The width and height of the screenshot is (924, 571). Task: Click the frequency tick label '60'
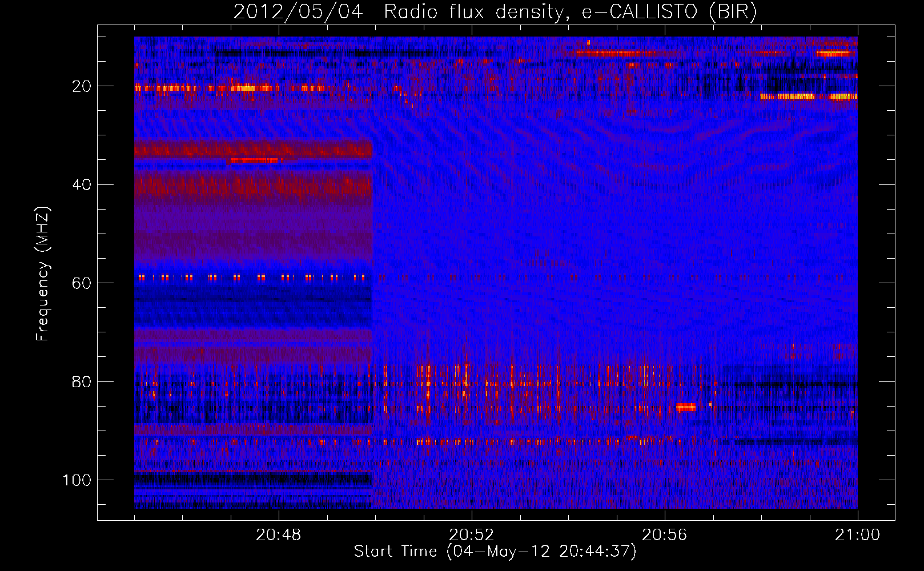coord(82,283)
